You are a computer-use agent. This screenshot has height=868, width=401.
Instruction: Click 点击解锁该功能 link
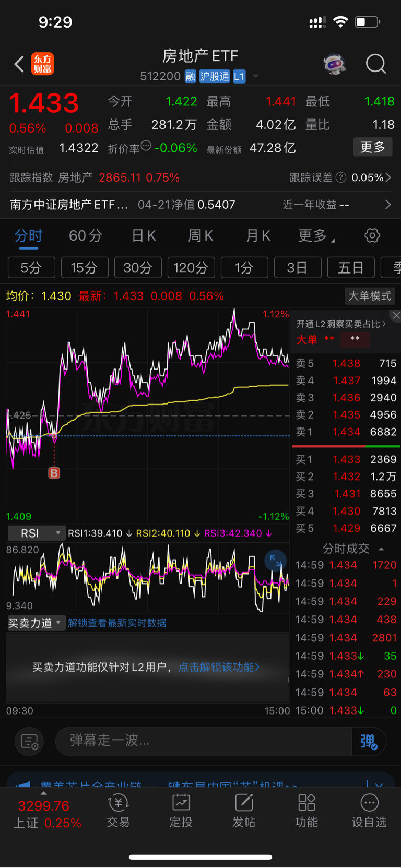pos(219,667)
